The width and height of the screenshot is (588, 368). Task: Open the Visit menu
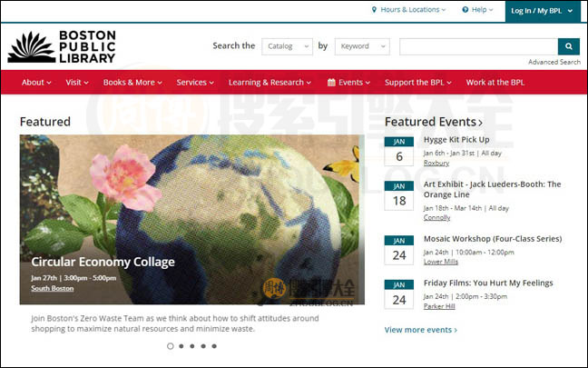77,83
